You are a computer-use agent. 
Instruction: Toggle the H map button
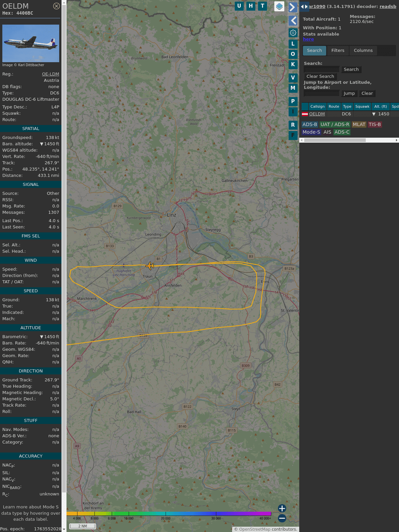(x=251, y=6)
